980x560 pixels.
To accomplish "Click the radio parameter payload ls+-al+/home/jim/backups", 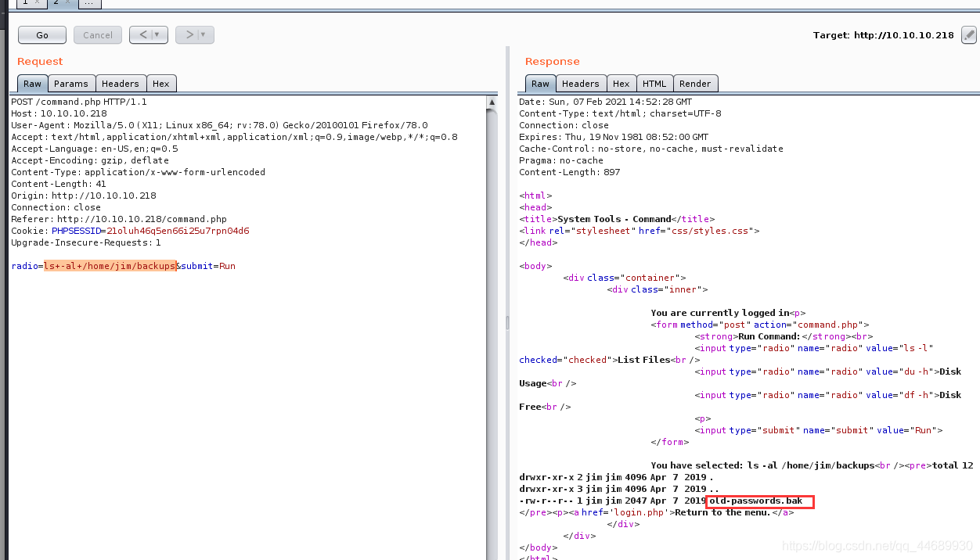I will click(110, 266).
